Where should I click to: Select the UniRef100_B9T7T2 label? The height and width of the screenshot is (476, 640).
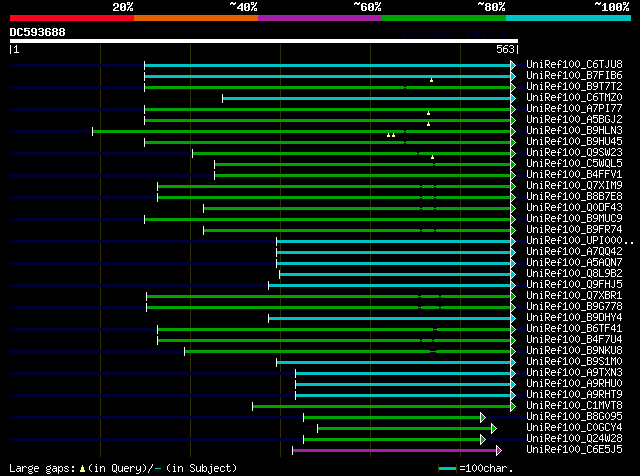pos(574,87)
